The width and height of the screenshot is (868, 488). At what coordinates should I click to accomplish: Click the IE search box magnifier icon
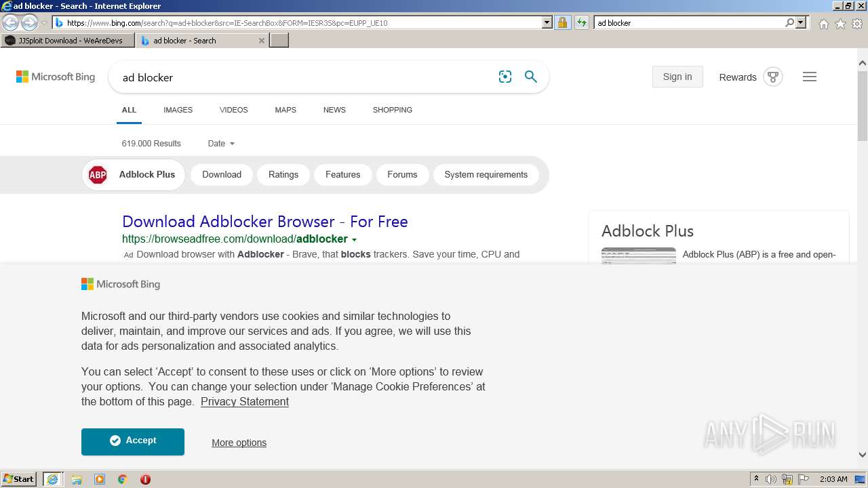tap(789, 22)
